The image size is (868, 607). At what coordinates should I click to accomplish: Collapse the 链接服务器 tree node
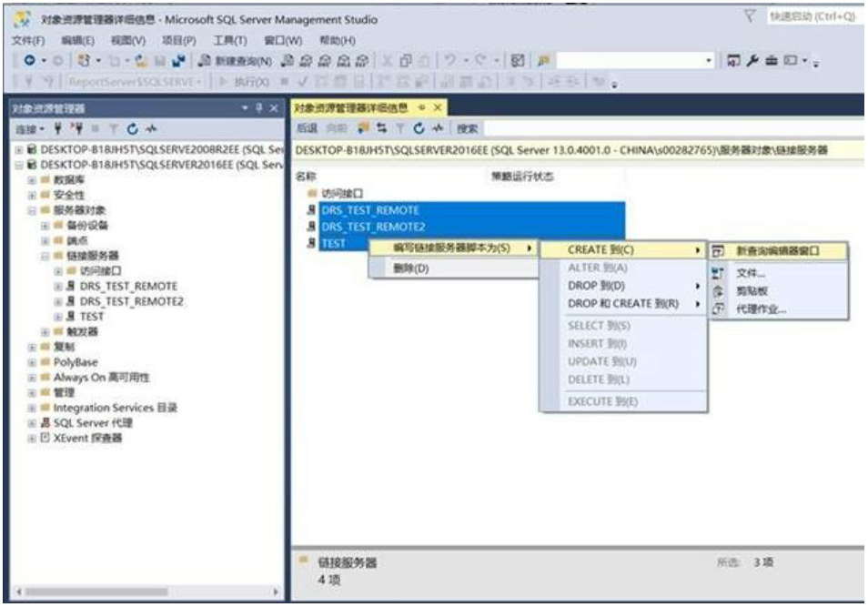[45, 256]
